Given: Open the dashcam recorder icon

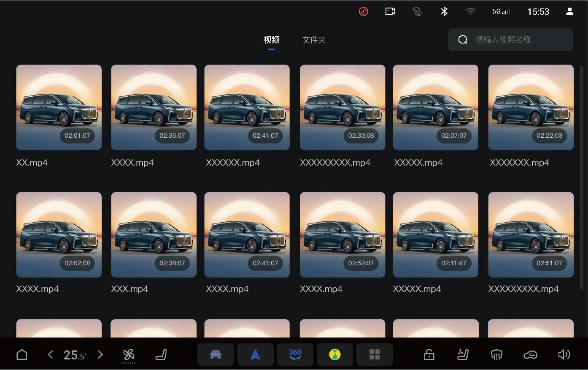Looking at the screenshot, I should click(x=390, y=11).
